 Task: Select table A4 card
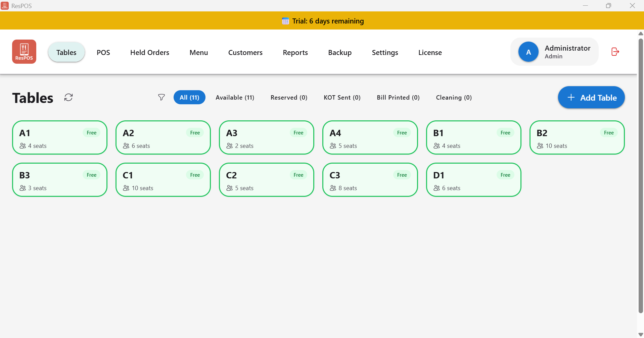click(x=370, y=137)
